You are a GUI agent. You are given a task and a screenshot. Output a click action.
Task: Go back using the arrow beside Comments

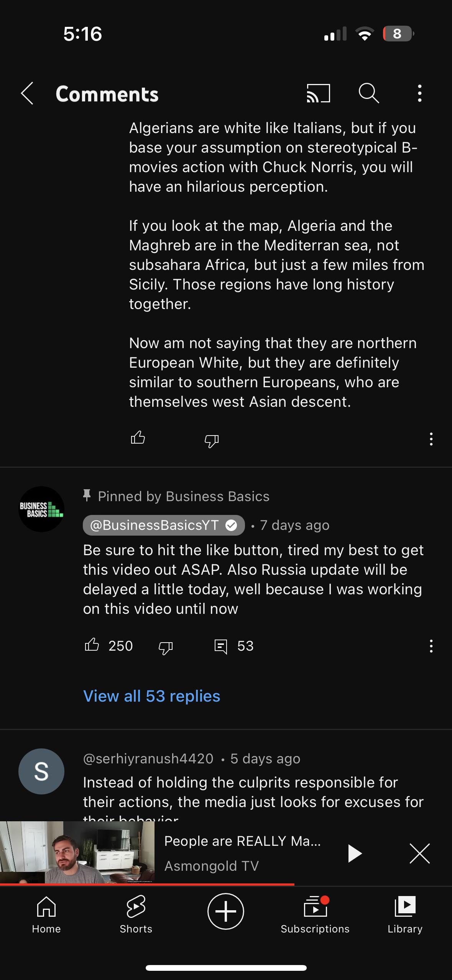pos(27,93)
